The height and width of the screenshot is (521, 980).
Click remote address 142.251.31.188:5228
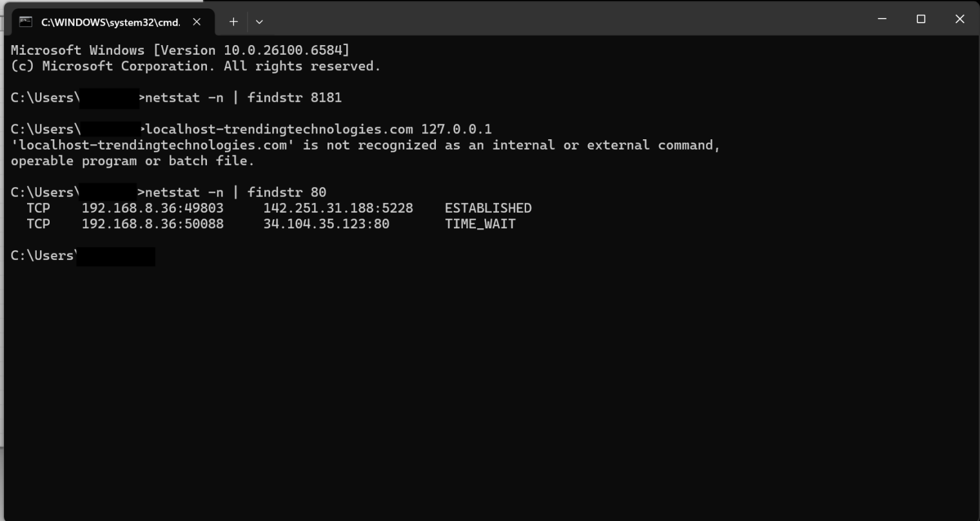pos(338,208)
